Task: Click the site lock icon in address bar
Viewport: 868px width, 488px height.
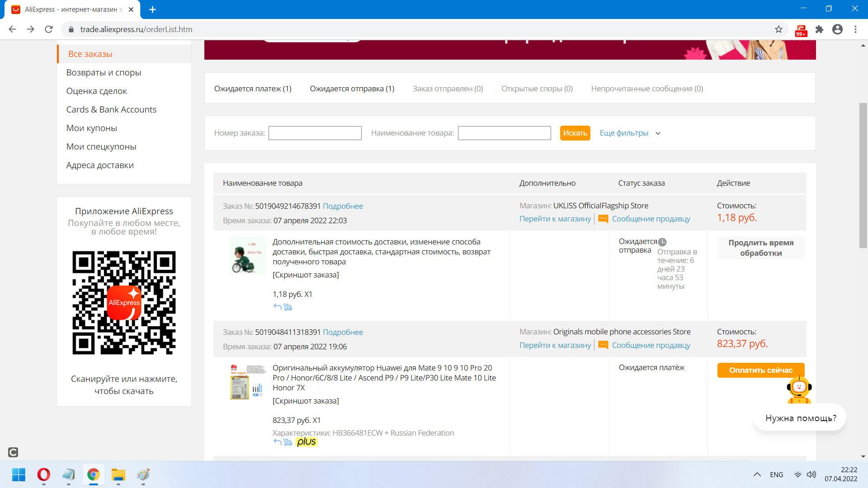Action: click(x=71, y=29)
